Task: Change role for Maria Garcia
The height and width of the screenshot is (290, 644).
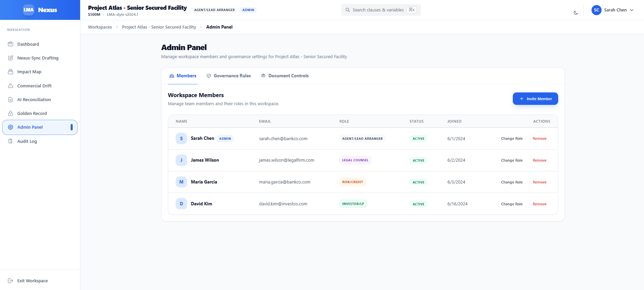Action: (512, 182)
